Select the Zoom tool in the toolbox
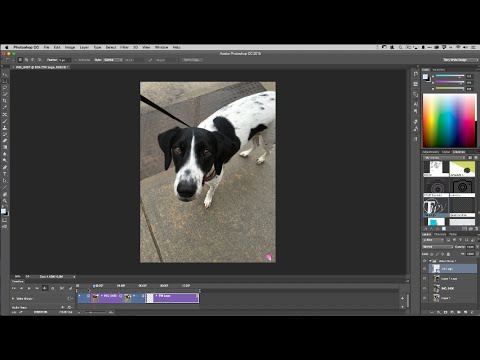The image size is (480, 360). 5,201
